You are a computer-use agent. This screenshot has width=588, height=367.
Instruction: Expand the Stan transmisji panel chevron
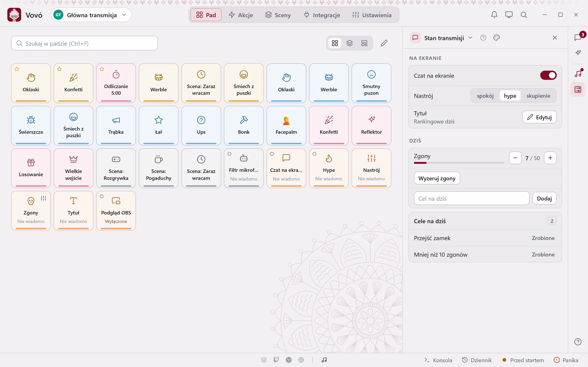tap(470, 38)
